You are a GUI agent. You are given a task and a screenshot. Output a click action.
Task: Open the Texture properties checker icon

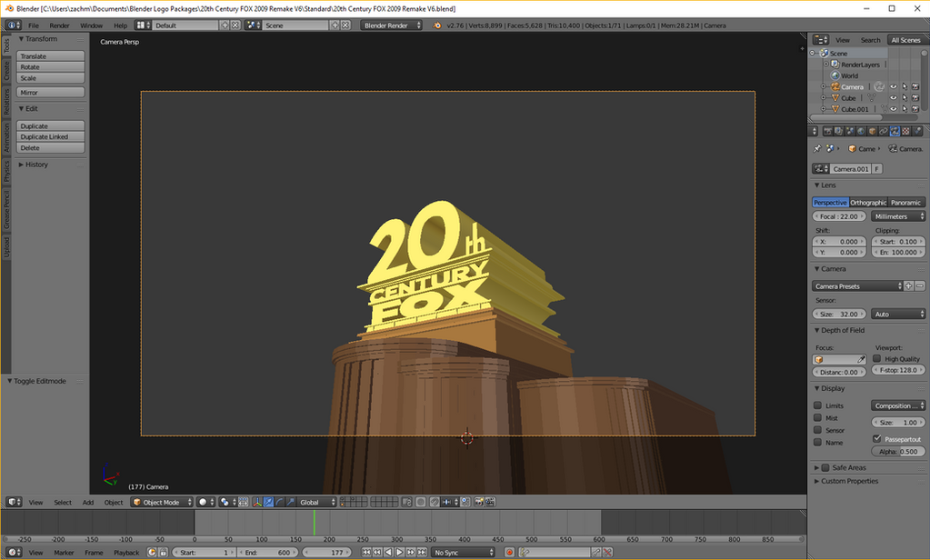point(905,131)
